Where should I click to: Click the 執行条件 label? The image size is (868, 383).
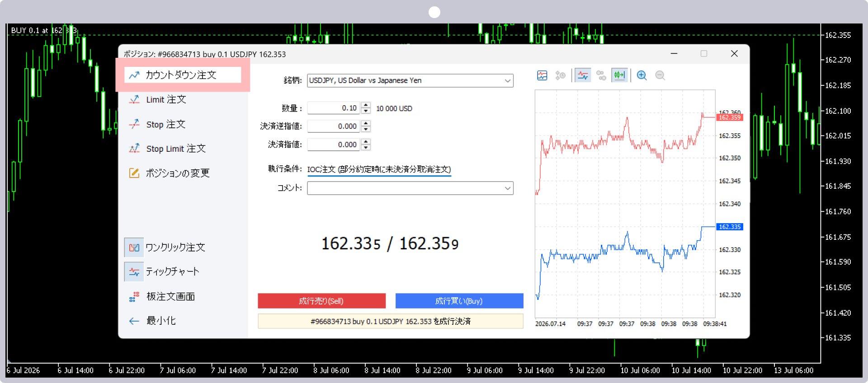(x=285, y=169)
